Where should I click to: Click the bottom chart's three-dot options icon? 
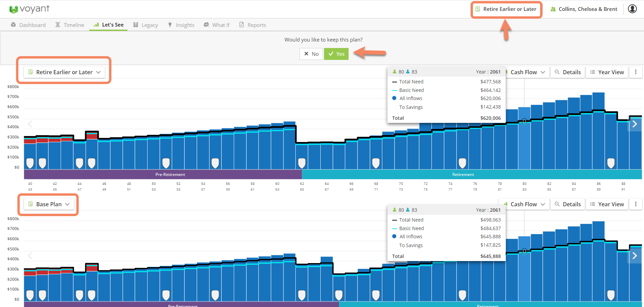click(635, 204)
